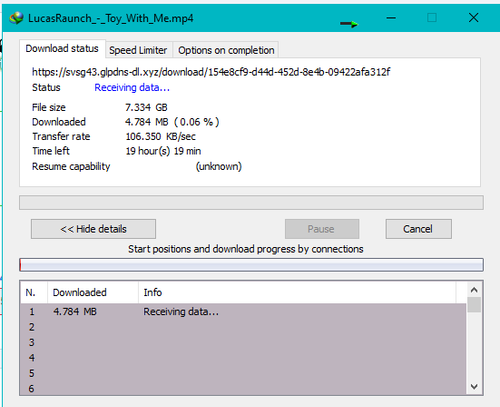Click the Downloaded 0.06 % percentage value

(197, 122)
